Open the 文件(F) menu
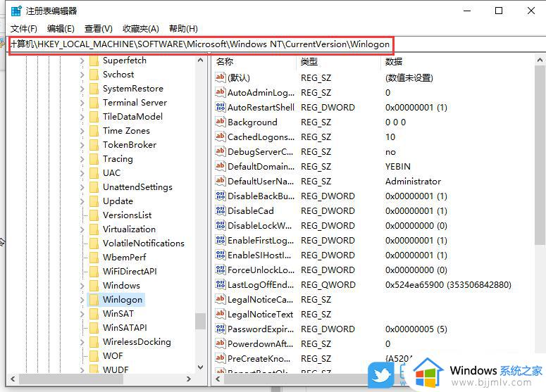 click(x=24, y=29)
